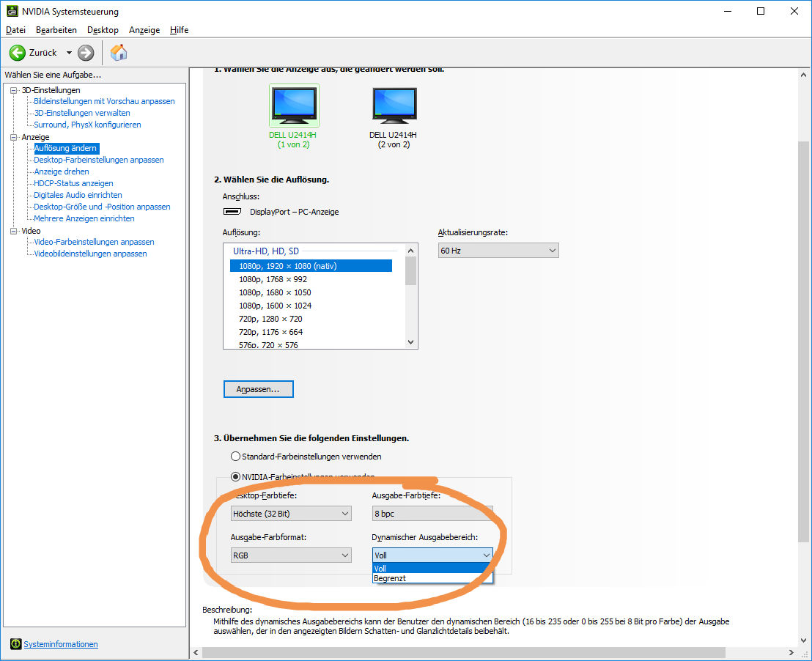Click the NVIDIA app icon in title bar
Viewport: 812px width, 661px height.
(x=12, y=11)
